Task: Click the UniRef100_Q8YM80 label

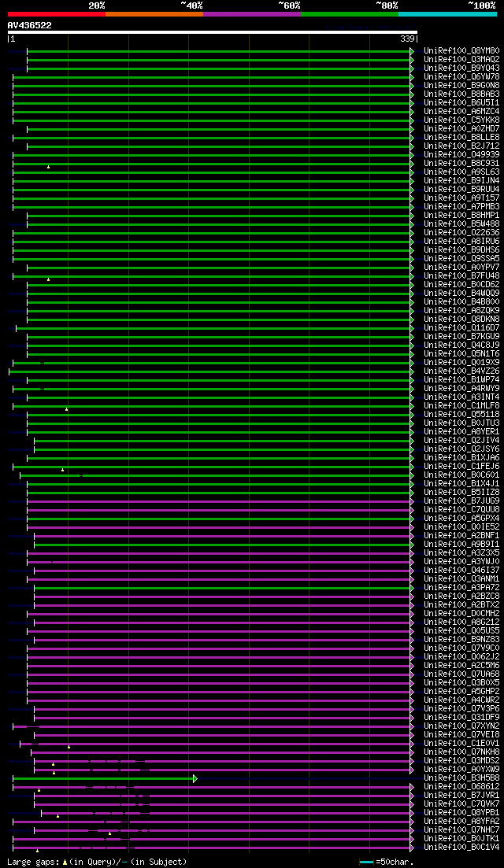Action: tap(461, 51)
